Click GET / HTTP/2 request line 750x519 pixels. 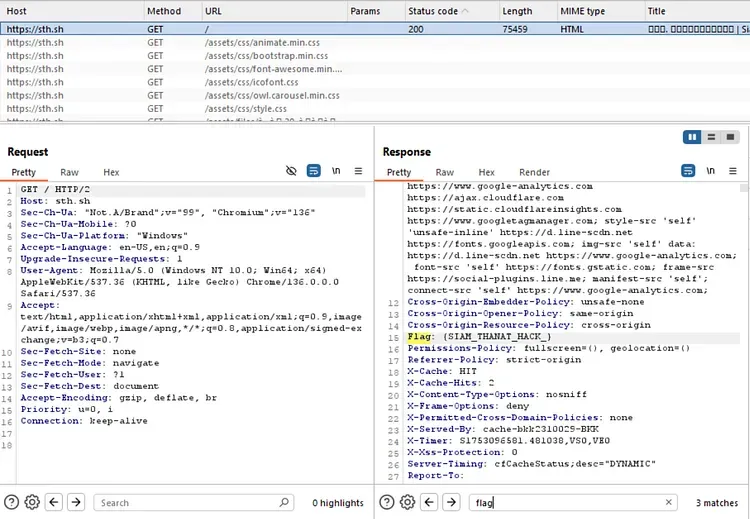55,189
